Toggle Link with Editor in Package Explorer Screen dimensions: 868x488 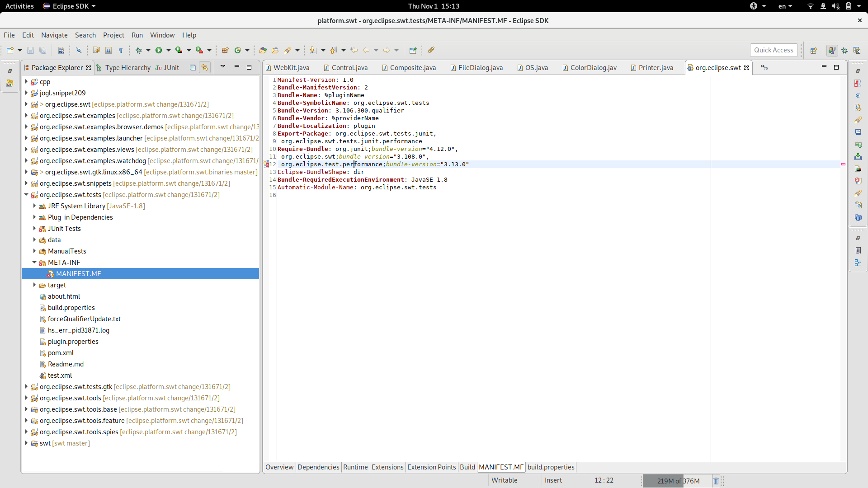coord(205,67)
